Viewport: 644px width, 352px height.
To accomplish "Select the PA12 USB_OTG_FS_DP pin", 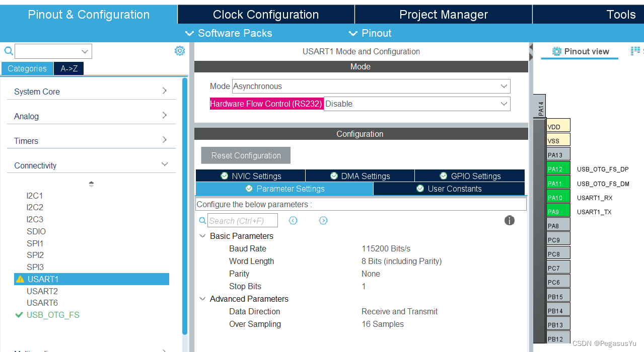I will (558, 169).
